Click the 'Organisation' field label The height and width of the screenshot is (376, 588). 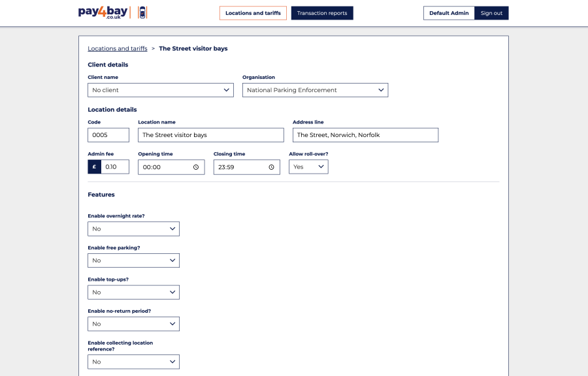click(x=259, y=77)
